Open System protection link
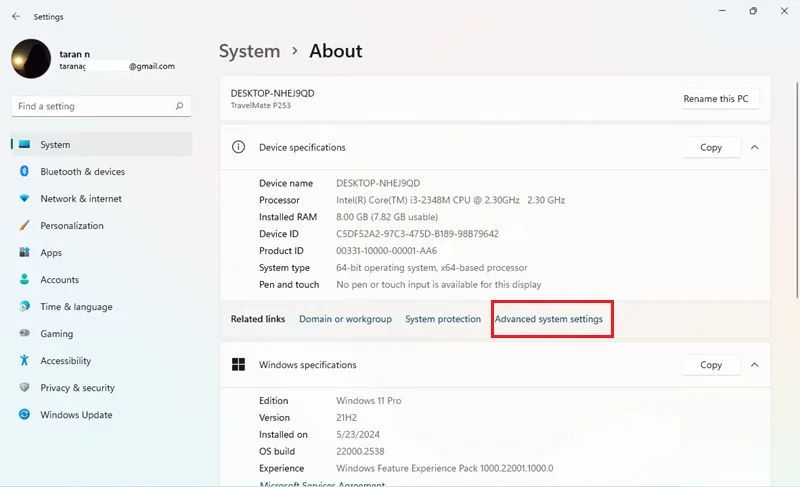Image resolution: width=800 pixels, height=487 pixels. click(443, 319)
